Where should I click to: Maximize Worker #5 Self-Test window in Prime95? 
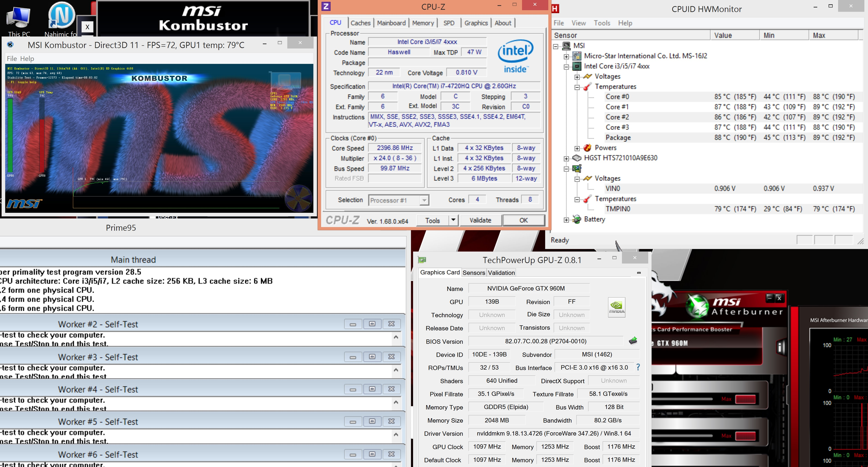click(372, 421)
